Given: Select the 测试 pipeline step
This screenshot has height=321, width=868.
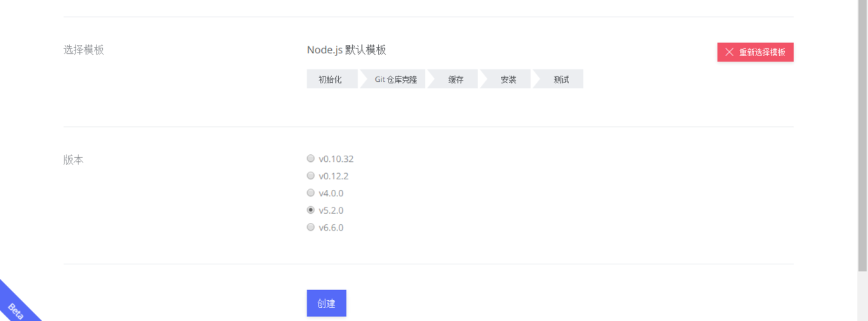Looking at the screenshot, I should [560, 79].
